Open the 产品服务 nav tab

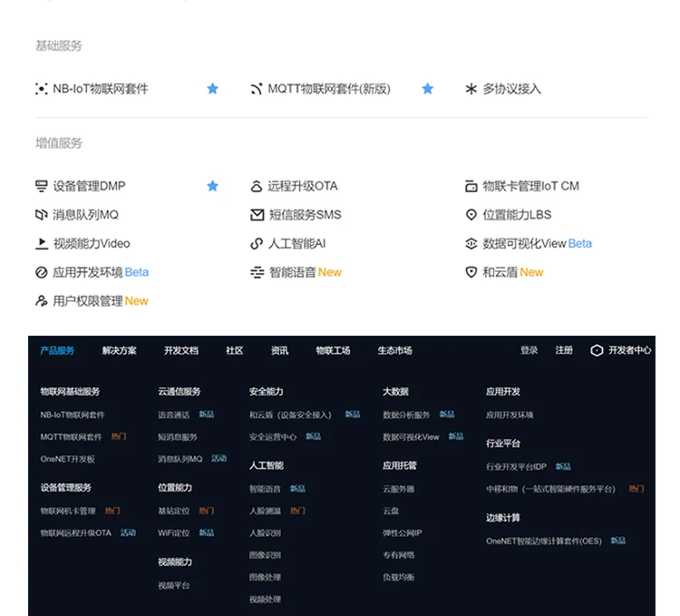tap(57, 350)
